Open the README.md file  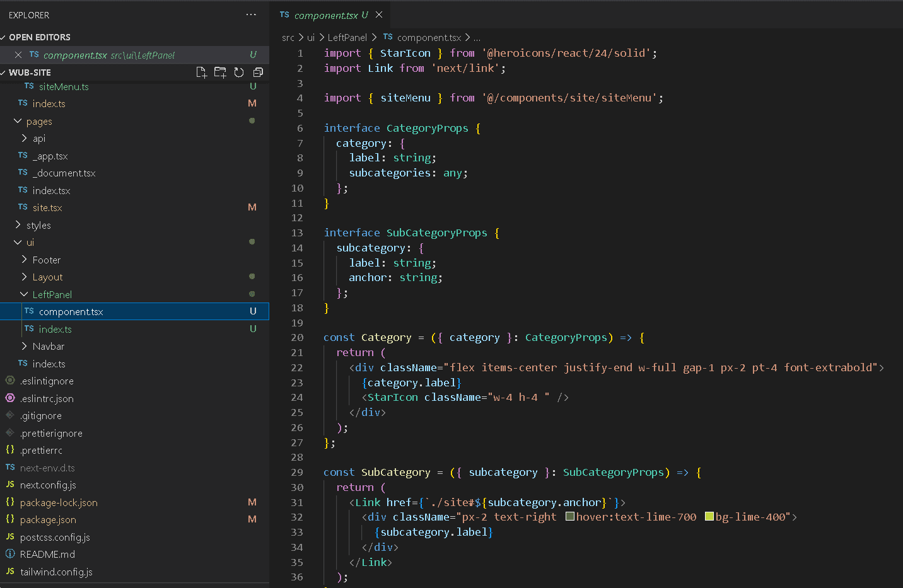[47, 554]
